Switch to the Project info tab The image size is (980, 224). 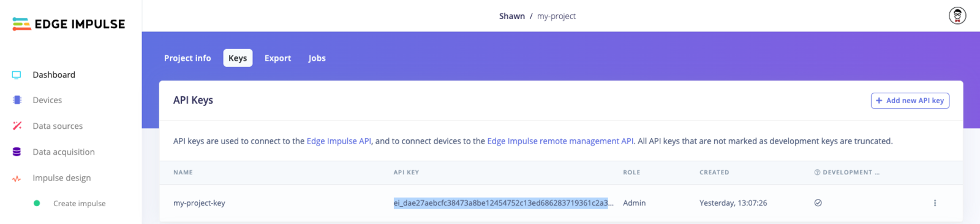tap(187, 58)
